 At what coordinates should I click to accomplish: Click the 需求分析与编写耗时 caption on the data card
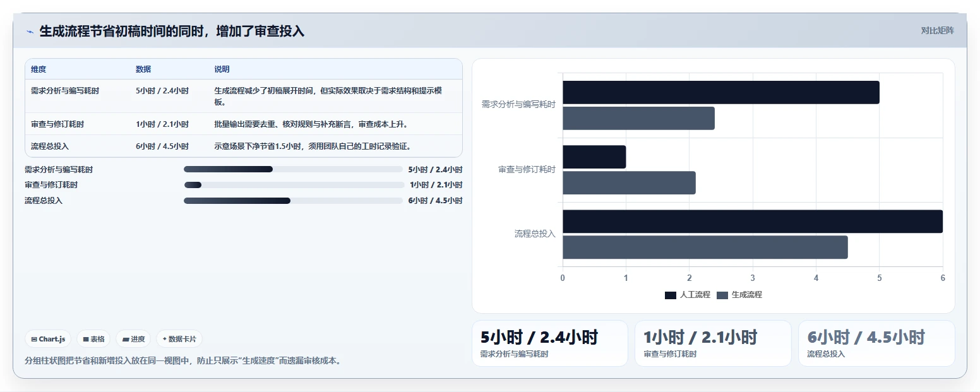515,354
